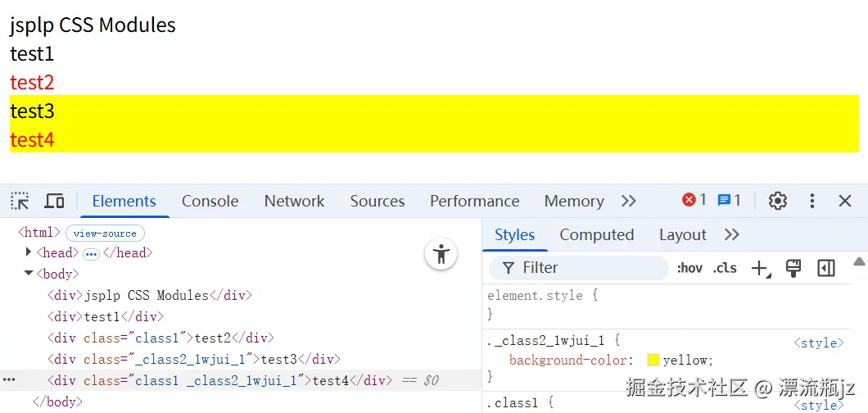
Task: Collapse the body element triangle
Action: pos(29,274)
